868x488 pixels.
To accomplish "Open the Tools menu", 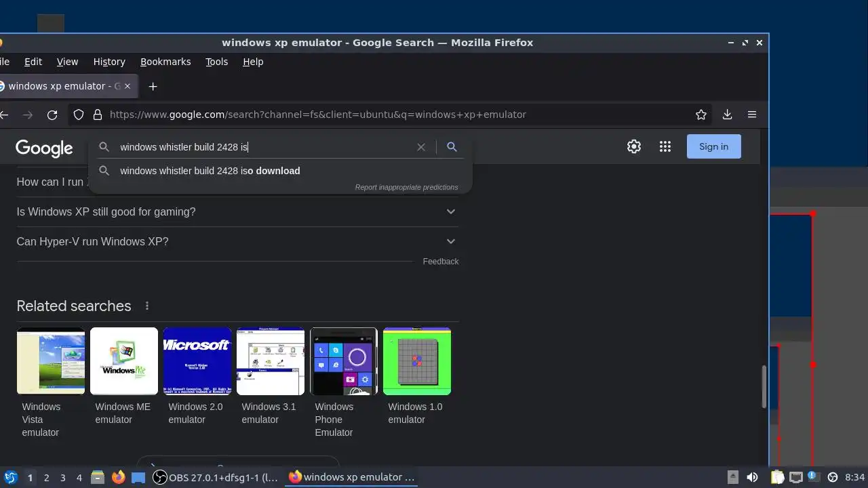I will (216, 62).
